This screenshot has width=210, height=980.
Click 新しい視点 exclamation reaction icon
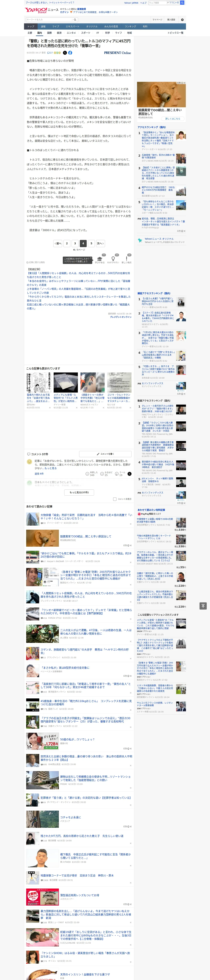127,259
